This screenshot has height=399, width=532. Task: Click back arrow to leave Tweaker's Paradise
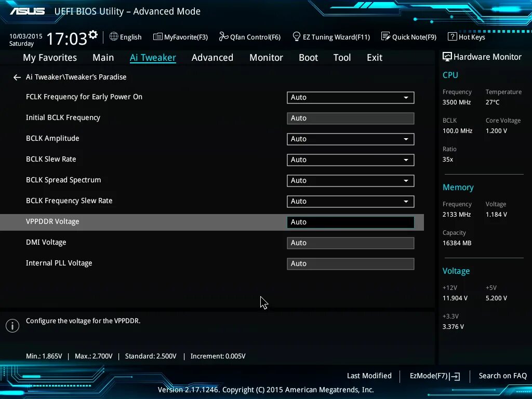click(17, 77)
